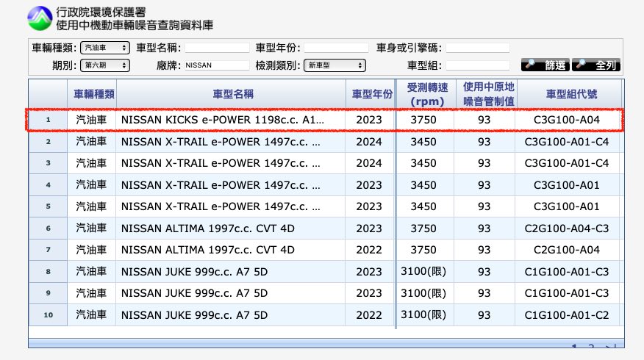The width and height of the screenshot is (644, 360).
Task: Click model group code C1G100-A01-C2
Action: pos(566,315)
